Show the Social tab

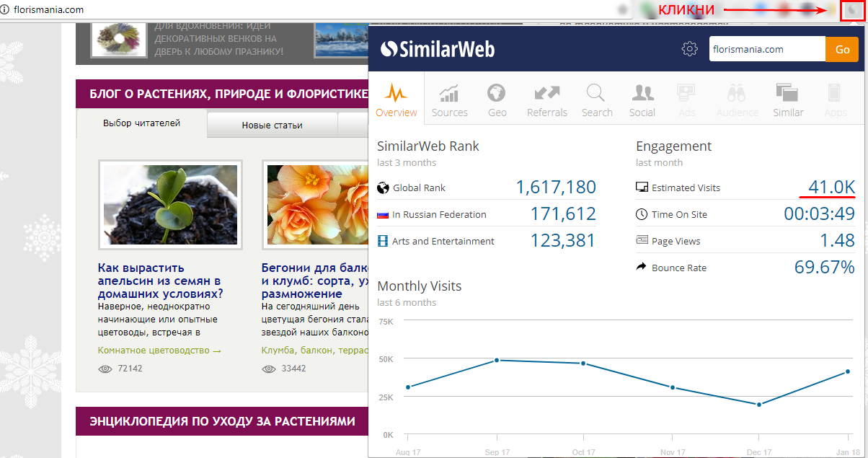tap(642, 100)
